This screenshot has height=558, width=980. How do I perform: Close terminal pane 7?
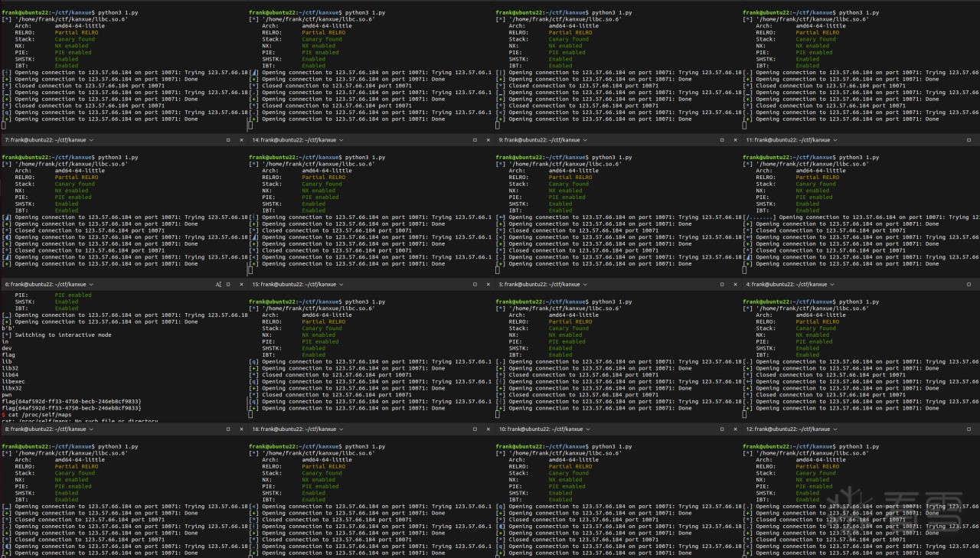pos(240,140)
